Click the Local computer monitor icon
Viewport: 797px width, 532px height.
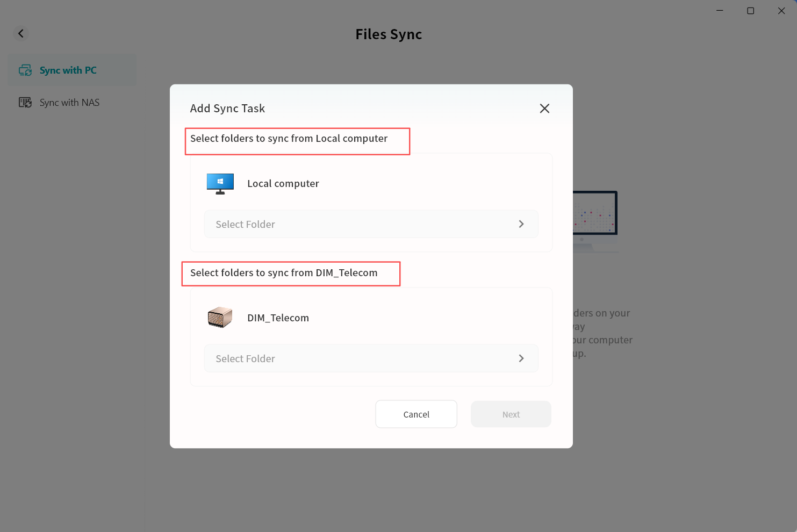coord(220,184)
